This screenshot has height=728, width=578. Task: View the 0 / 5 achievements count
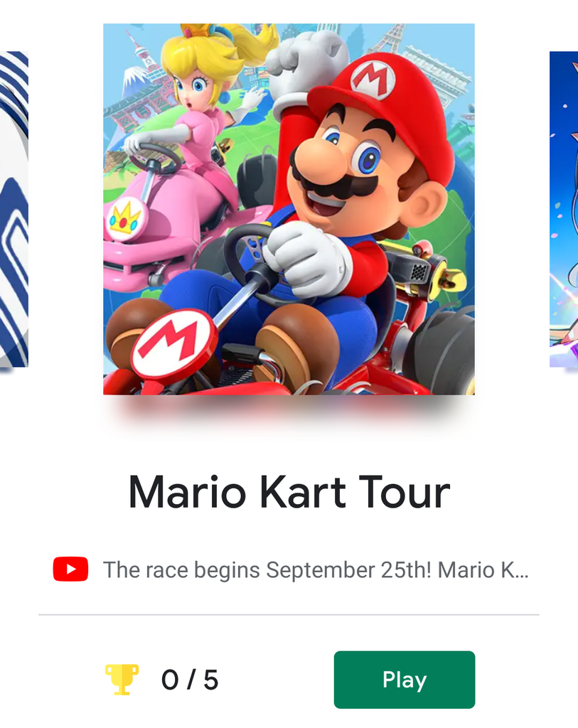(x=189, y=680)
